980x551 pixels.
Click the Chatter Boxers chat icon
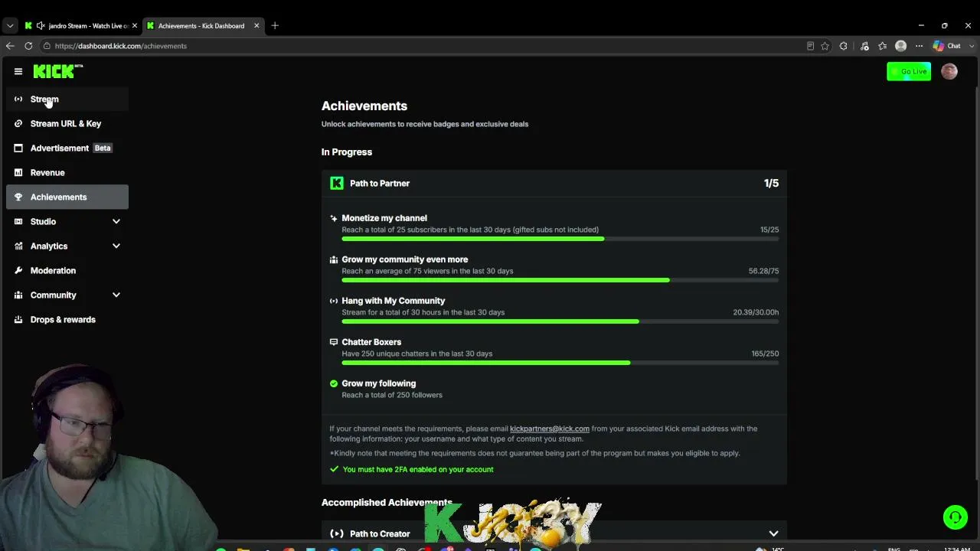pyautogui.click(x=334, y=342)
